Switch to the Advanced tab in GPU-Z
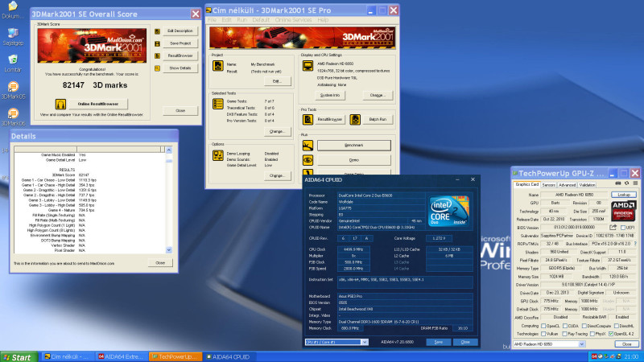 coord(568,185)
